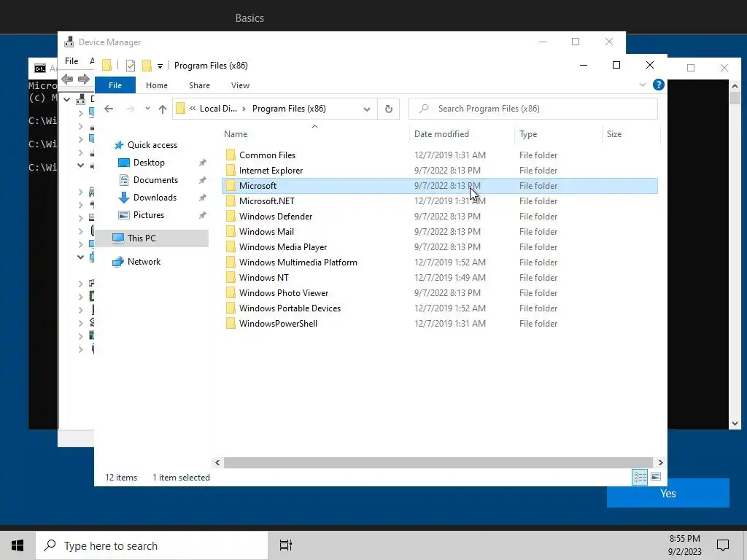Click the Up one level arrow
The image size is (747, 560).
point(163,109)
